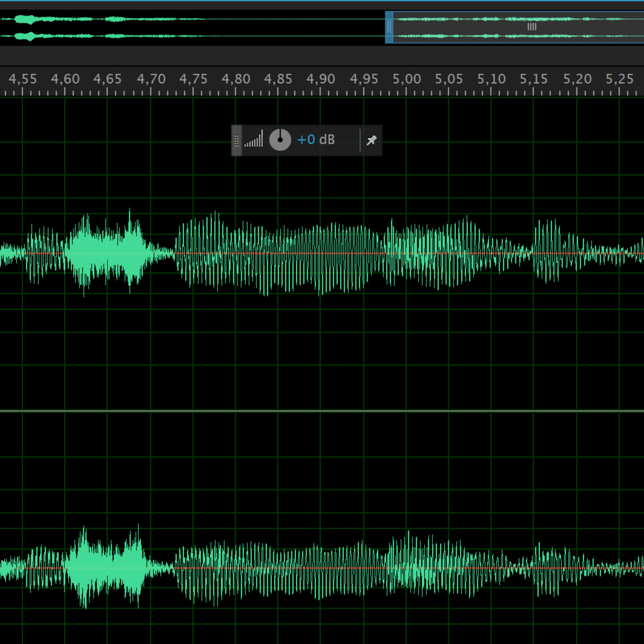The width and height of the screenshot is (644, 644).
Task: Click the center grip of the zoom navigator
Action: (x=532, y=27)
